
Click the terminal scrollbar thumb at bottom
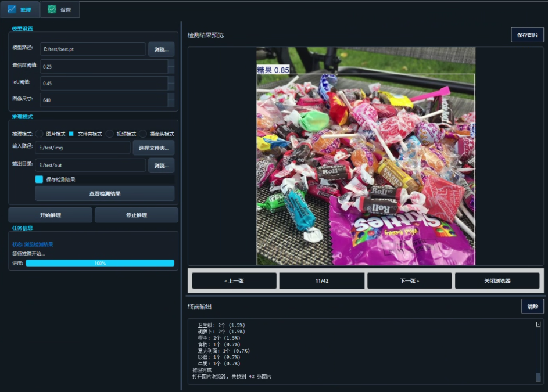point(538,377)
